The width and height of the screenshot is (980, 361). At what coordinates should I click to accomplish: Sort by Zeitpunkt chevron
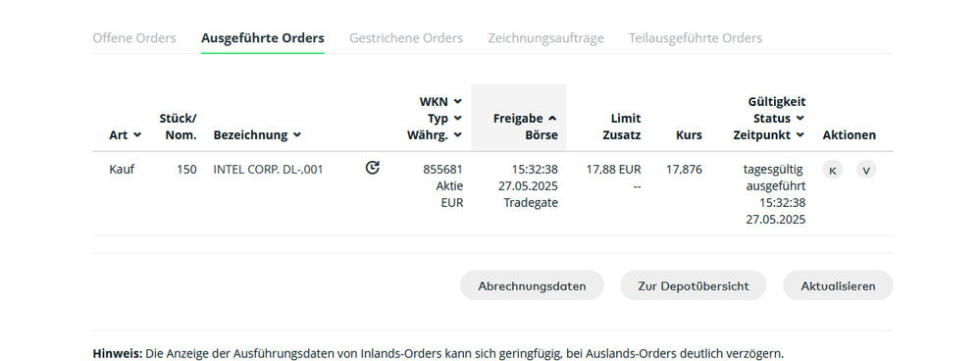click(800, 135)
